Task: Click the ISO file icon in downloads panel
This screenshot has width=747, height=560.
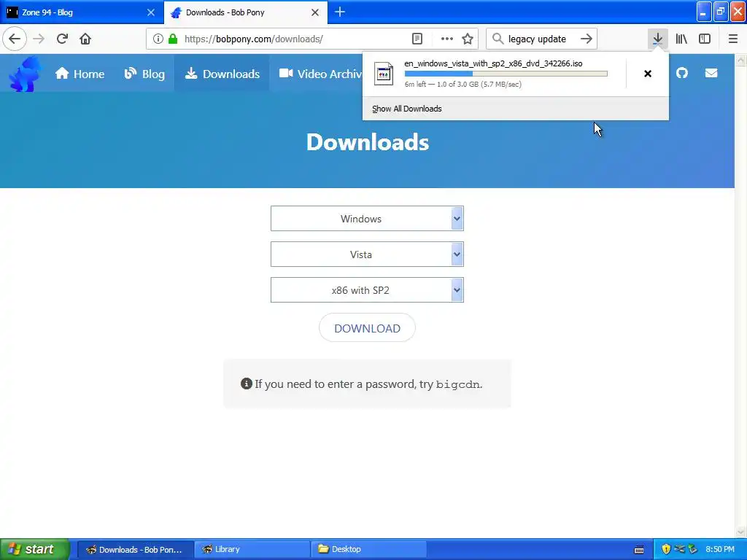Action: point(384,74)
